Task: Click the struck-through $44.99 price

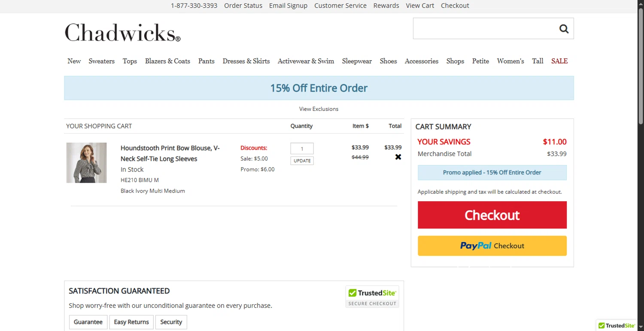Action: [360, 157]
